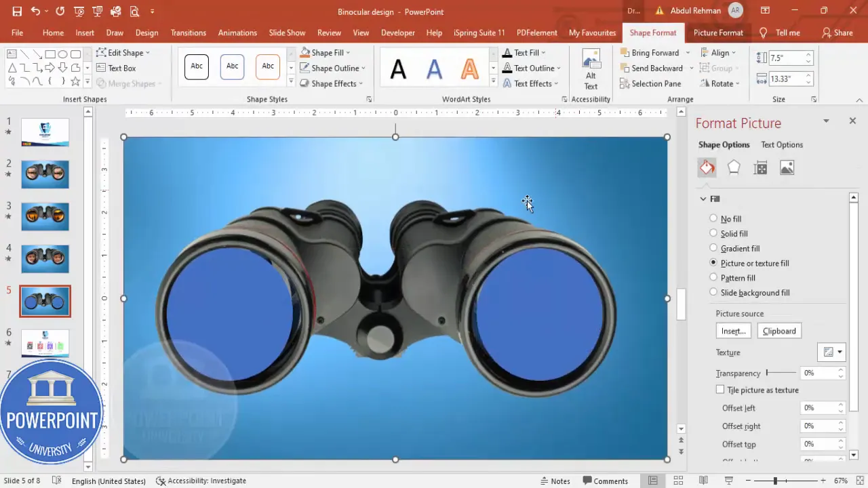
Task: Click the Insert... picture source button
Action: click(733, 331)
